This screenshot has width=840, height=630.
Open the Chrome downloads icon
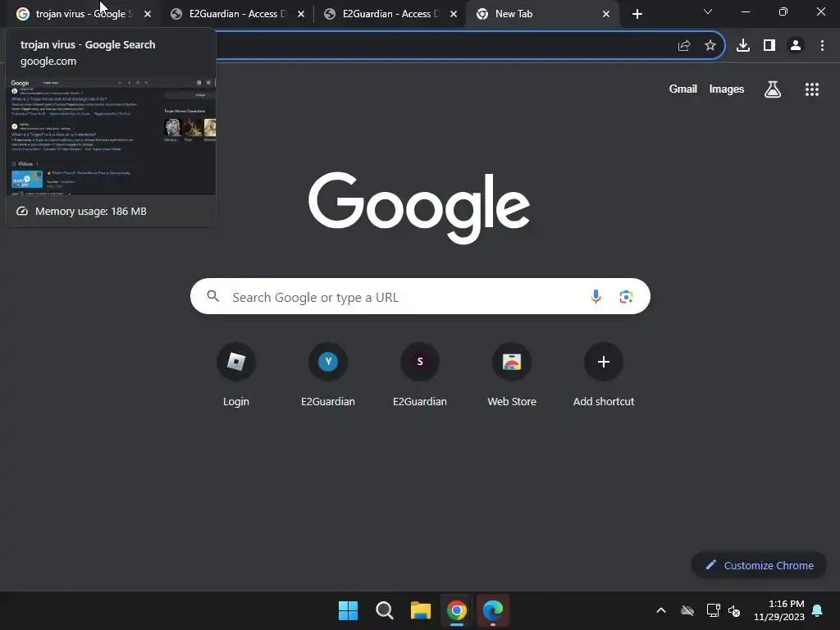(x=743, y=46)
